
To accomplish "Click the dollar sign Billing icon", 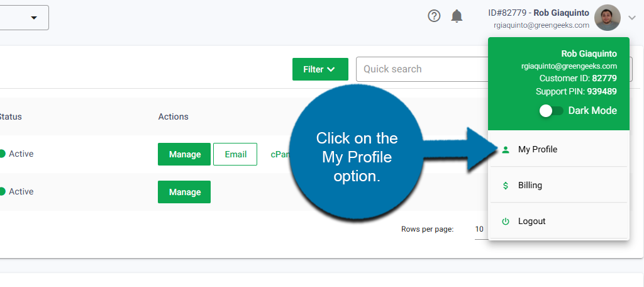I will [506, 186].
